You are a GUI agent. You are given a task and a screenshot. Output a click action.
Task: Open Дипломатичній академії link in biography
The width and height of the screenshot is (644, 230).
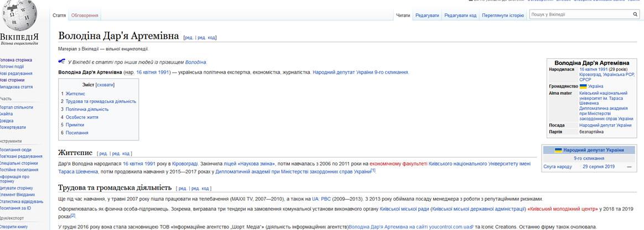293,172
